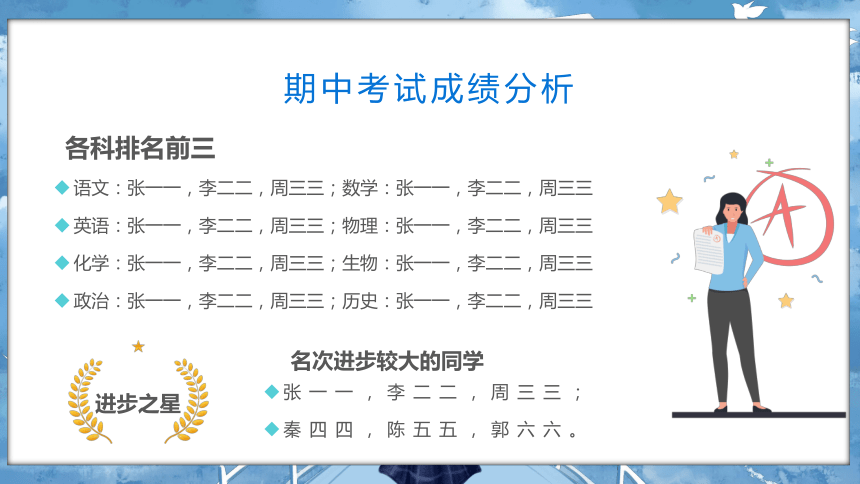
Task: Click the diamond bullet before 政治
Action: pos(62,301)
